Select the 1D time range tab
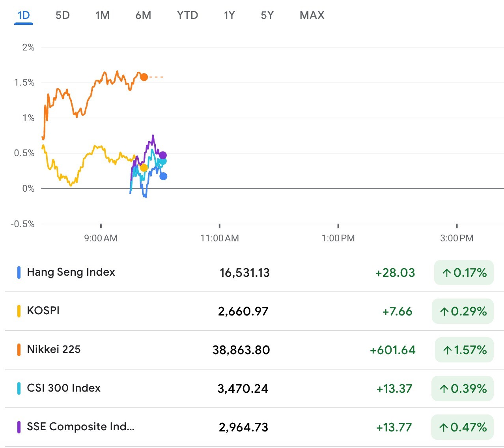 (24, 15)
